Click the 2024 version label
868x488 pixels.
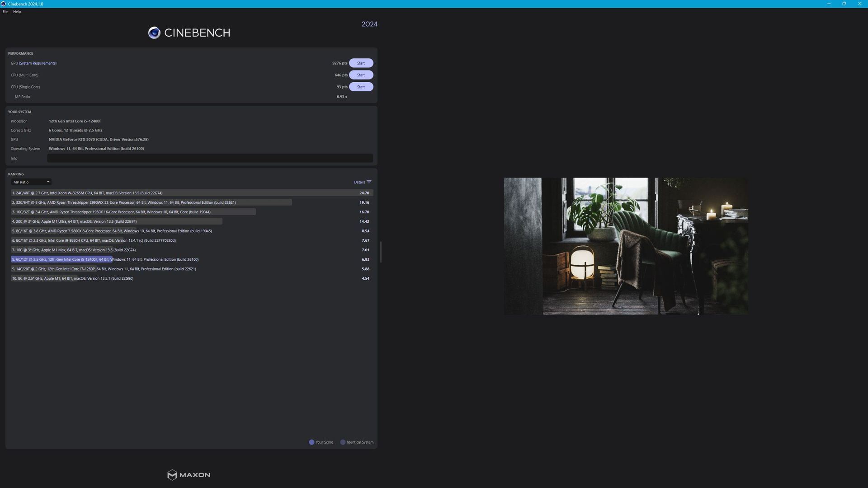click(x=369, y=24)
